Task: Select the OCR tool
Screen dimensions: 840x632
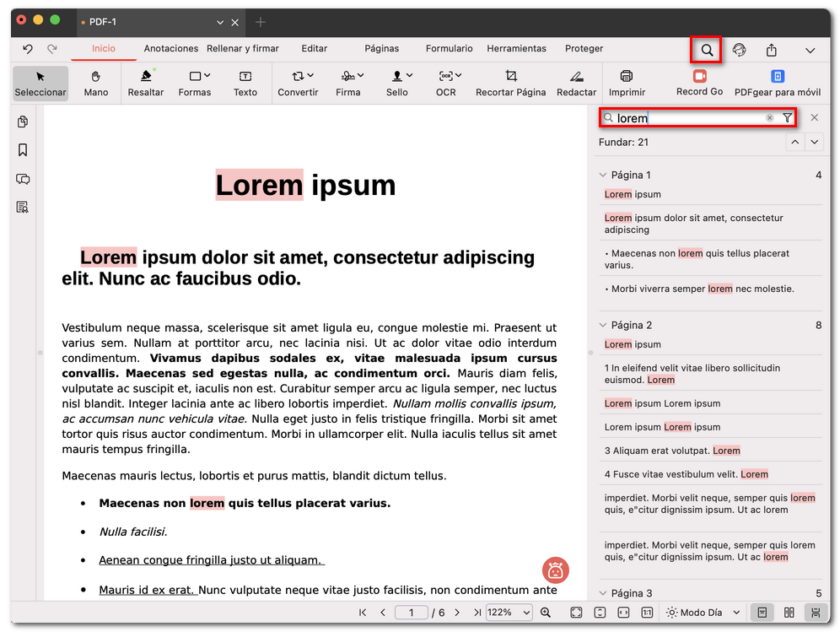Action: pos(445,84)
